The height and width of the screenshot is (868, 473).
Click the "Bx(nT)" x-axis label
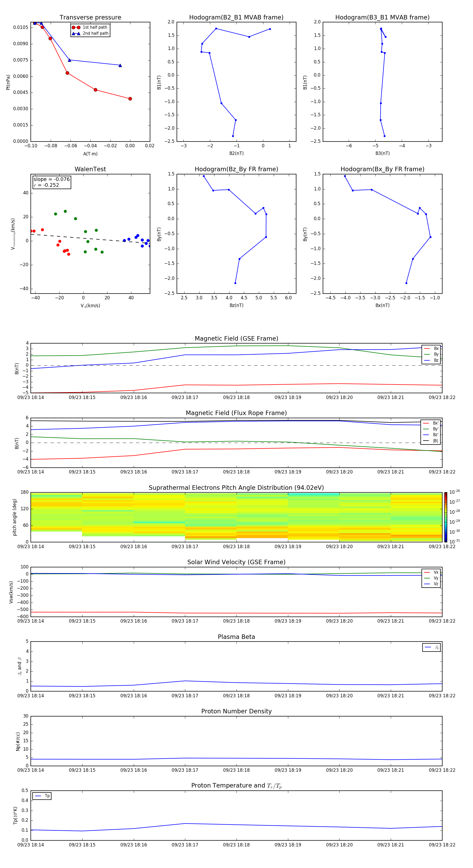(382, 305)
